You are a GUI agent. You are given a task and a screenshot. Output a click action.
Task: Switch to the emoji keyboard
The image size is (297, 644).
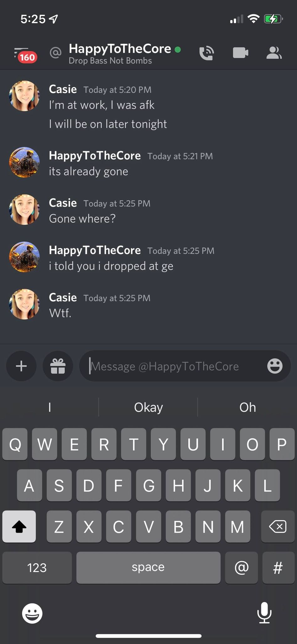point(32,613)
